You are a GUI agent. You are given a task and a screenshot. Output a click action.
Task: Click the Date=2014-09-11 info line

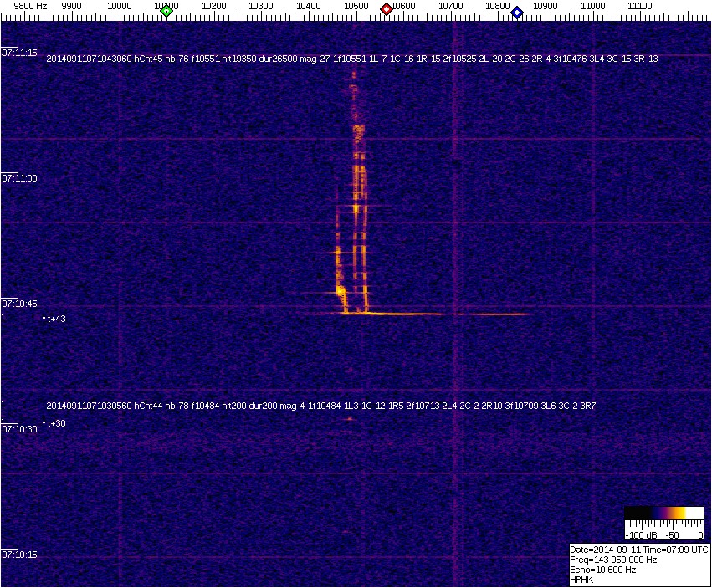638,550
